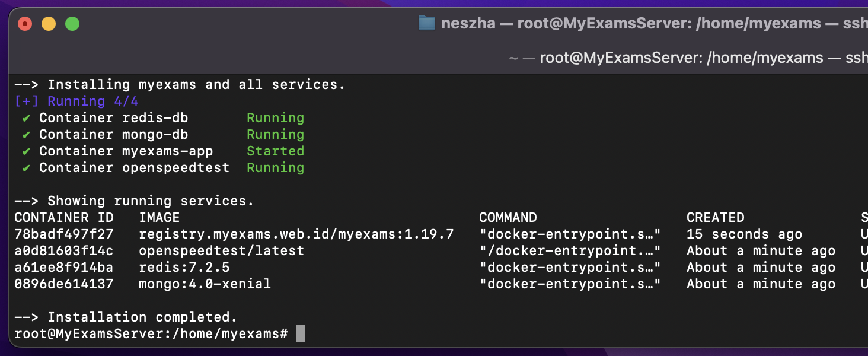This screenshot has height=356, width=868.
Task: Click the checkmark beside Container openspeedtest
Action: click(26, 168)
